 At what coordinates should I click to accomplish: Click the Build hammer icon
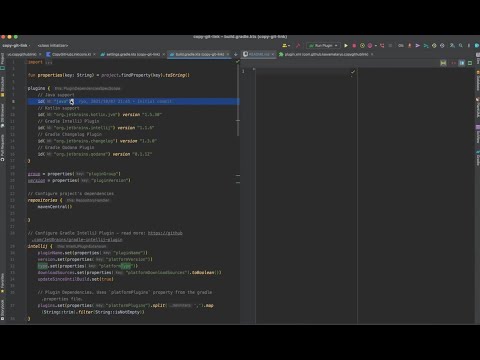[298, 45]
